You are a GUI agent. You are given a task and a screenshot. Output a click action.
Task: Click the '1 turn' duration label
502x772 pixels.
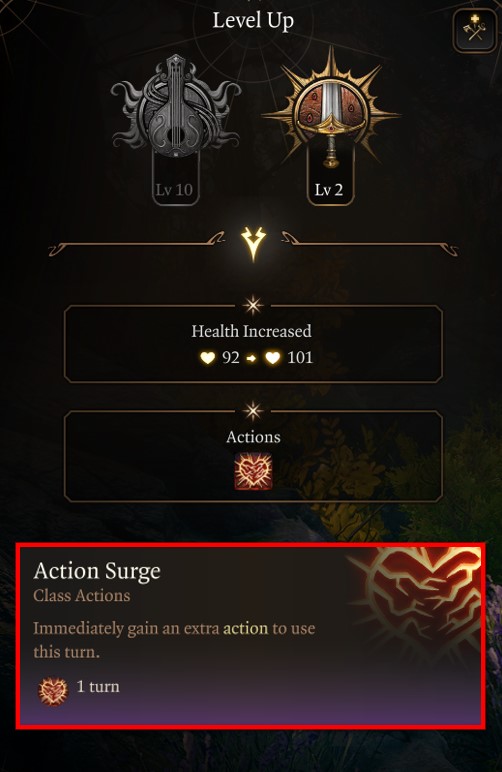pyautogui.click(x=98, y=687)
